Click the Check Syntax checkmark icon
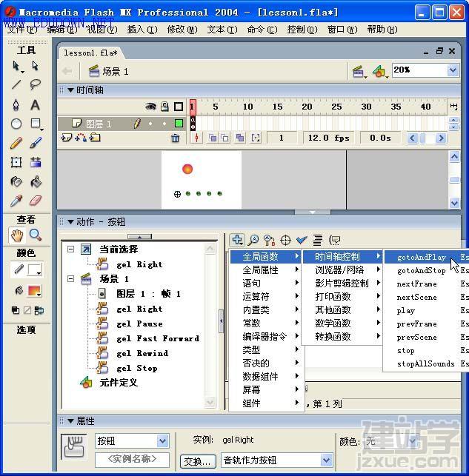469x476 pixels. pyautogui.click(x=302, y=240)
